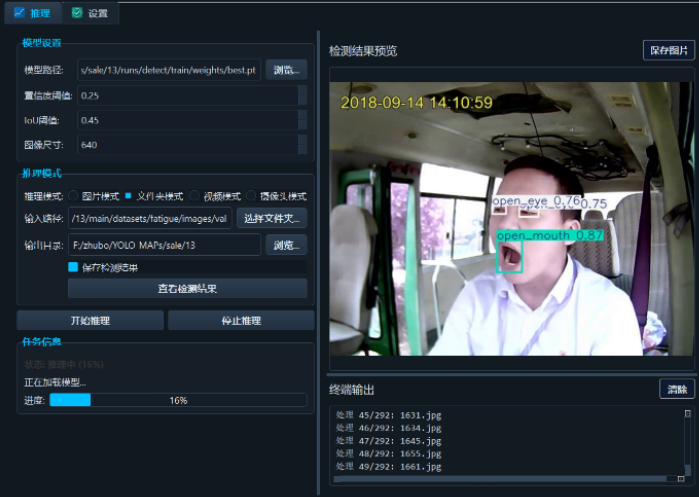This screenshot has height=497, width=699.
Task: Click the 终端输出 heading
Action: pos(352,390)
